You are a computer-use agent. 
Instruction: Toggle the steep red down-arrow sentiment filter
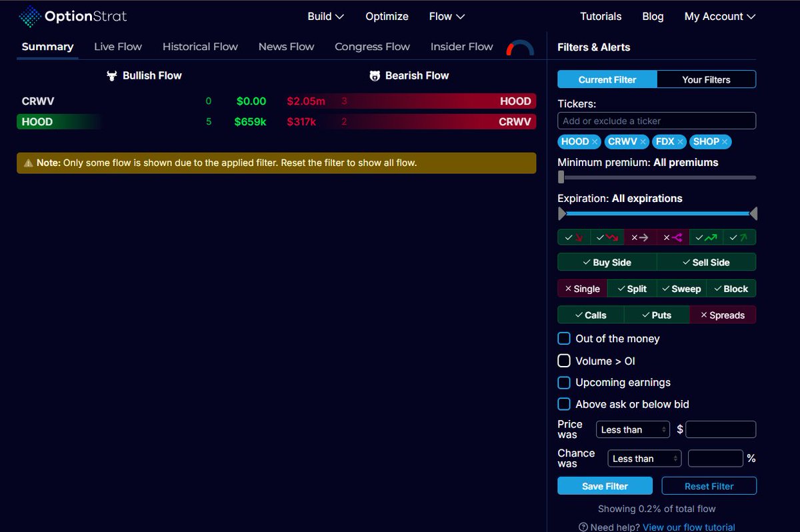click(574, 237)
